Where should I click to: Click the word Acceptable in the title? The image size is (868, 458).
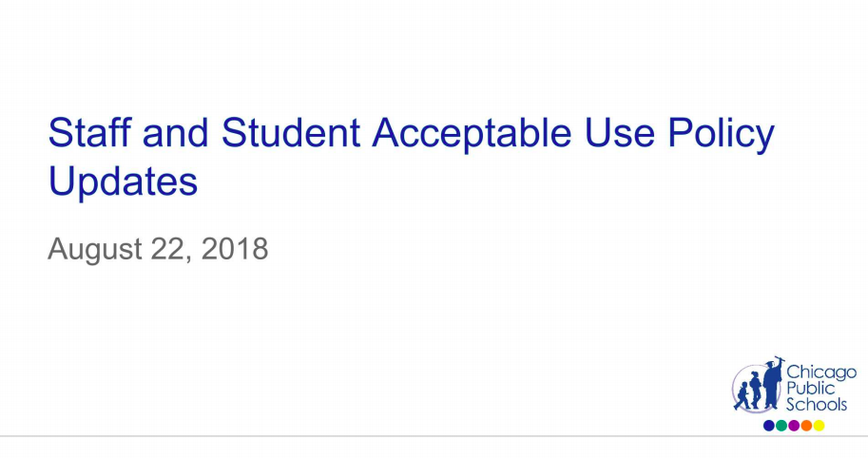click(x=472, y=134)
